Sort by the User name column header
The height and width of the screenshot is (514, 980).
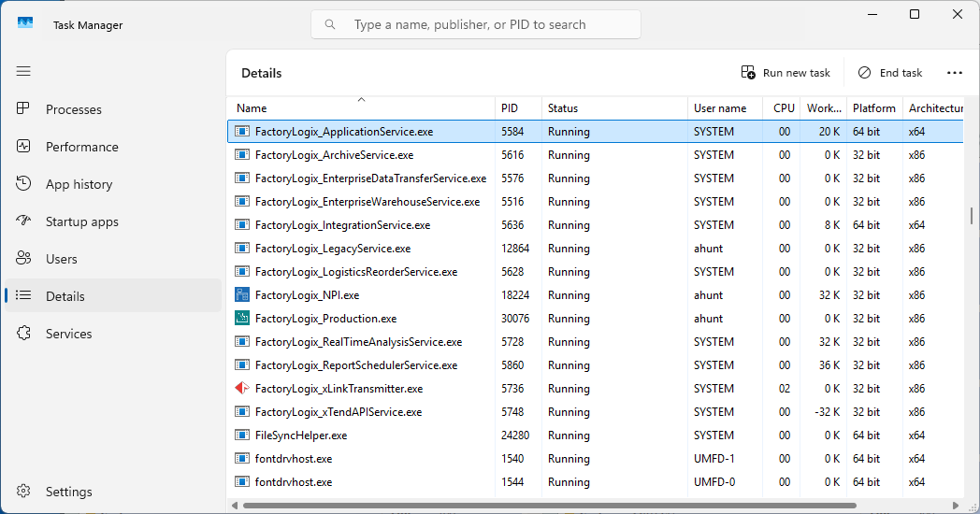click(x=725, y=107)
